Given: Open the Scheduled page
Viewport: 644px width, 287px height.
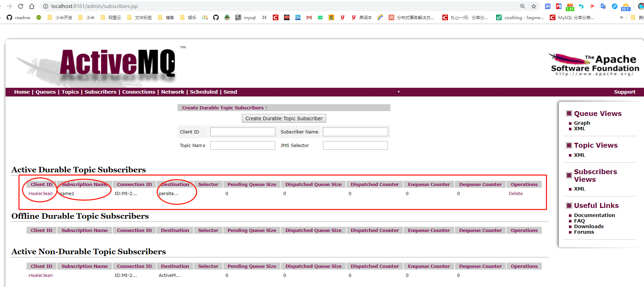Looking at the screenshot, I should pyautogui.click(x=204, y=92).
